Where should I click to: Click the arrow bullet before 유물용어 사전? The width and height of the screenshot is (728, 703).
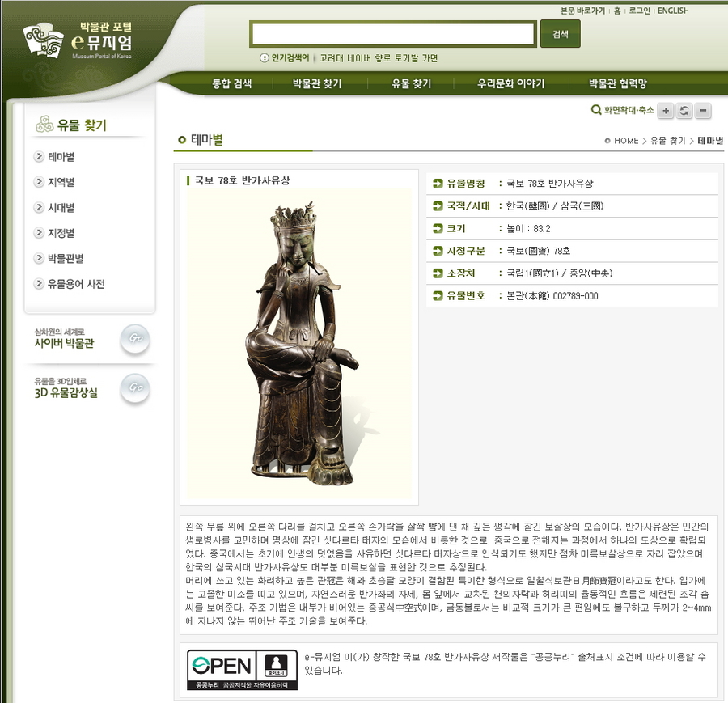(x=39, y=284)
